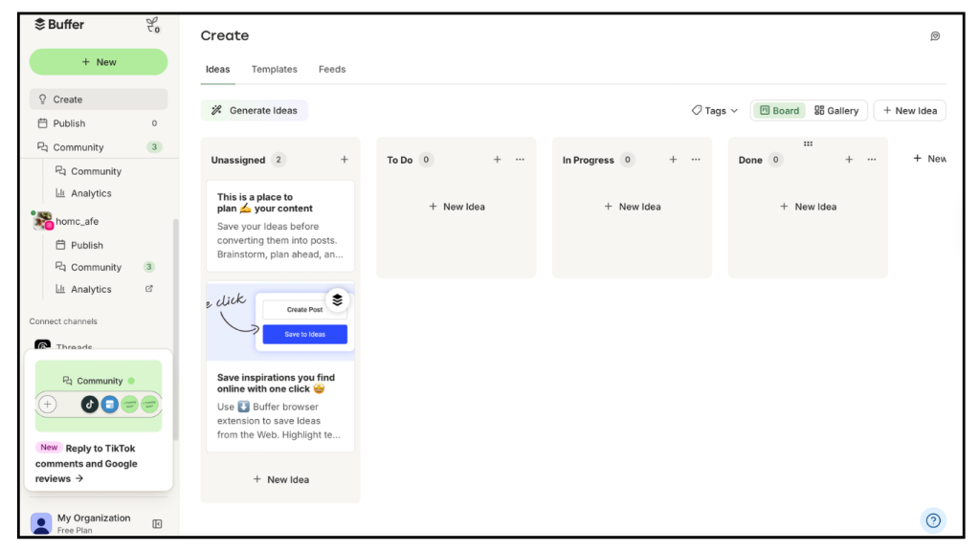Viewport: 980px width, 551px height.
Task: Click the drag handle above Done column
Action: 808,143
